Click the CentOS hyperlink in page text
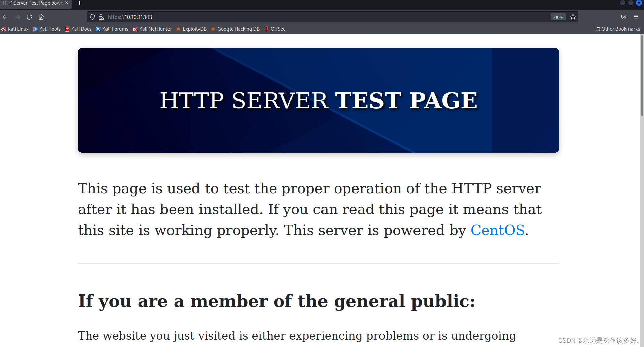Viewport: 644px width, 347px height. pos(498,230)
